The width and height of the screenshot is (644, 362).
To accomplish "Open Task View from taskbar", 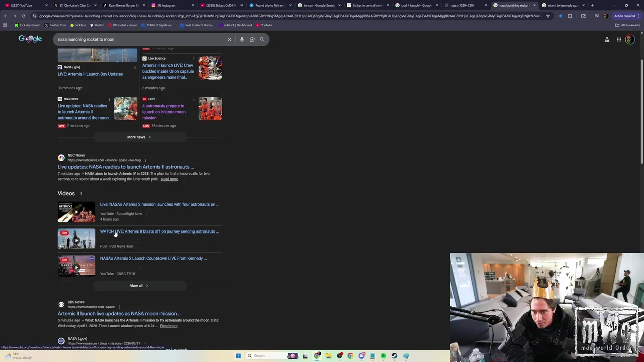I will [x=305, y=356].
